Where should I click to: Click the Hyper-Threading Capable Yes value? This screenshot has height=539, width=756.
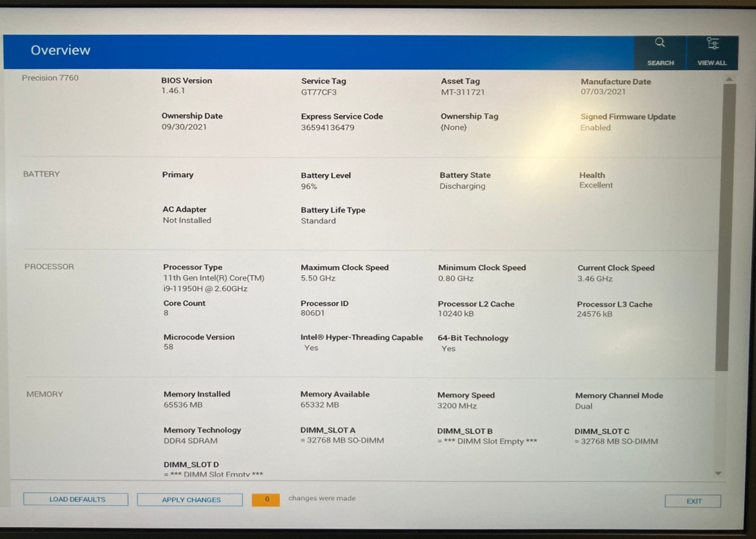(311, 348)
